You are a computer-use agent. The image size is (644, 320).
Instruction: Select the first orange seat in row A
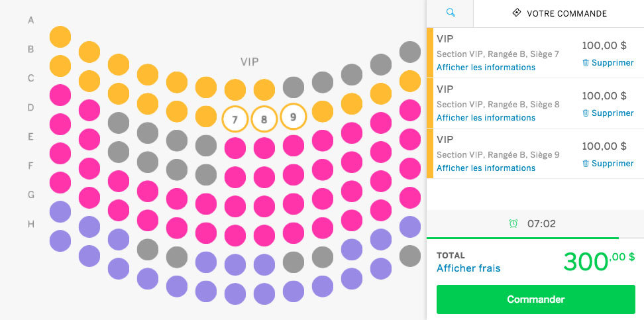(60, 37)
